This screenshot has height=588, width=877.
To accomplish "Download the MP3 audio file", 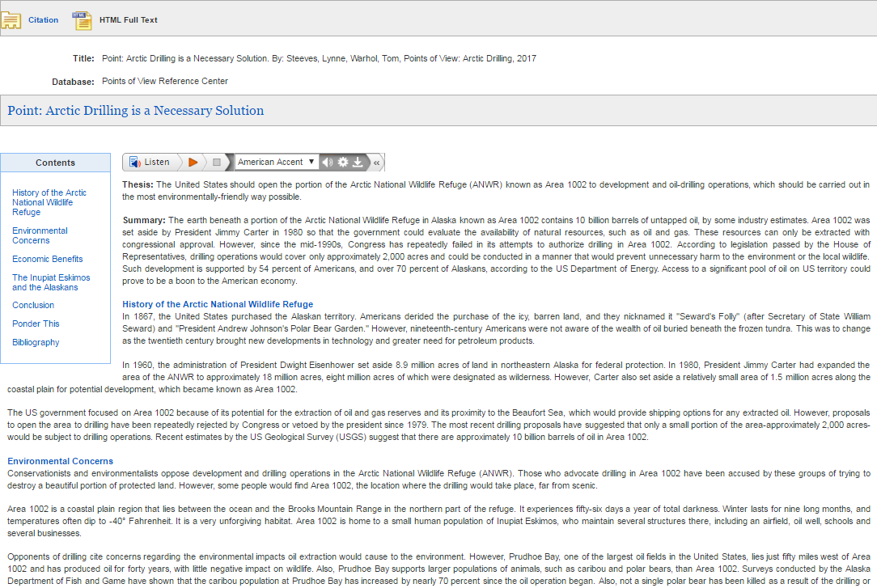I will tap(358, 162).
